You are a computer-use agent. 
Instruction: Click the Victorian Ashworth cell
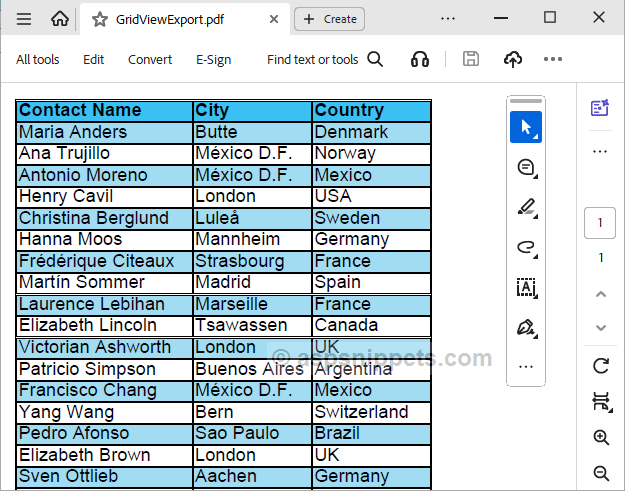104,348
